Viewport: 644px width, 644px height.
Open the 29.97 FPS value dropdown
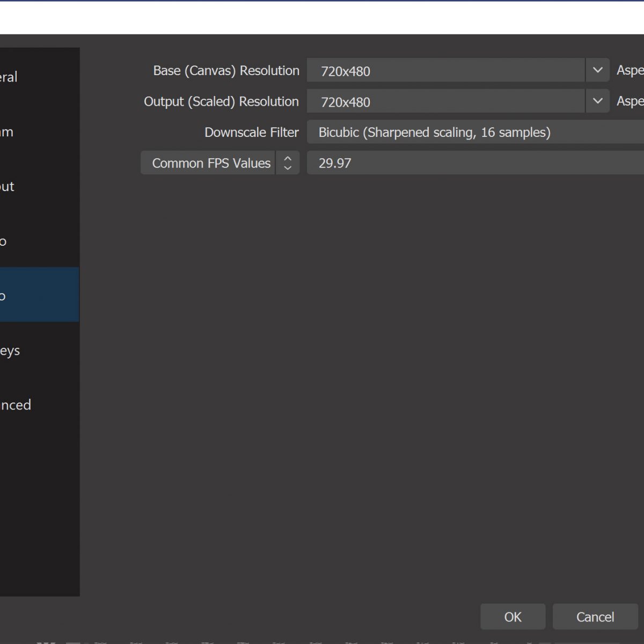tap(475, 163)
